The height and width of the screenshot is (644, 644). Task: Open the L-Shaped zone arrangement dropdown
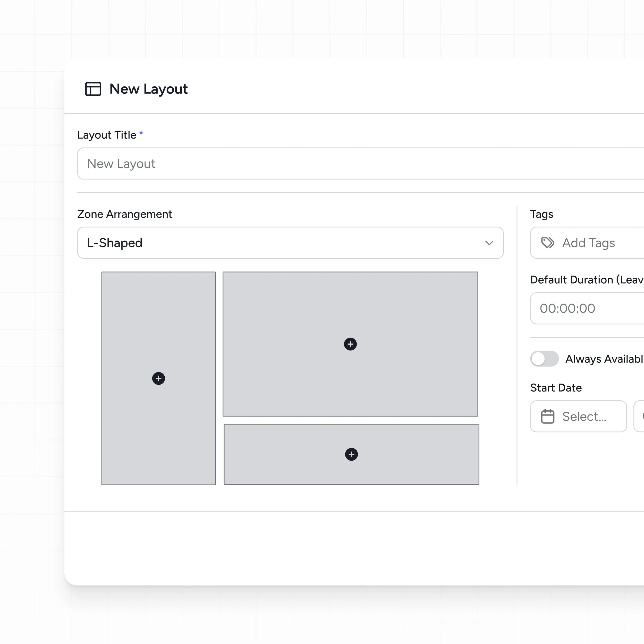290,243
